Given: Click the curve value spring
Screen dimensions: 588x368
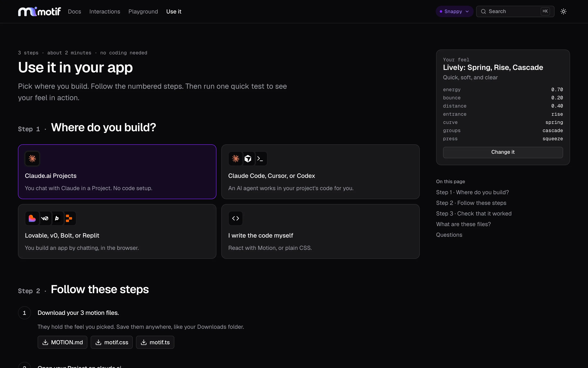Looking at the screenshot, I should [554, 122].
